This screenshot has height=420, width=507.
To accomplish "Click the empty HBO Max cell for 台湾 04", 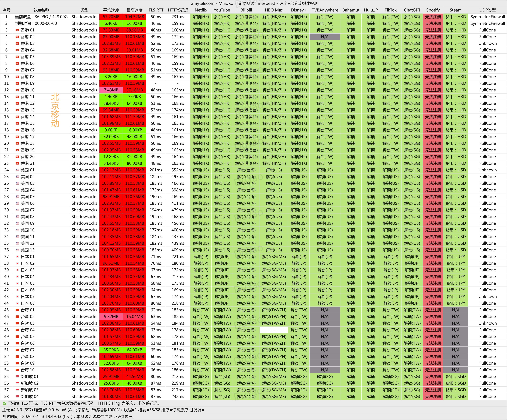I will pos(274,330).
